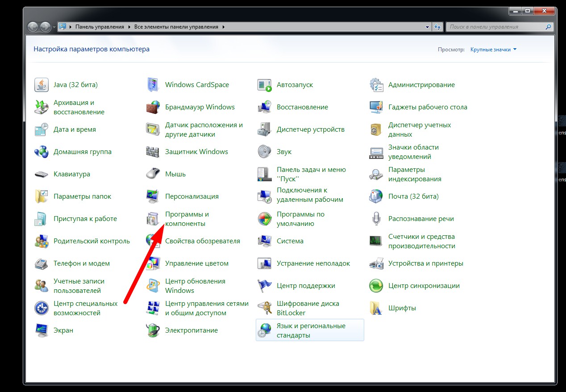Expand the breadcrumb chevron after Панель управления
The width and height of the screenshot is (566, 392).
(x=129, y=26)
